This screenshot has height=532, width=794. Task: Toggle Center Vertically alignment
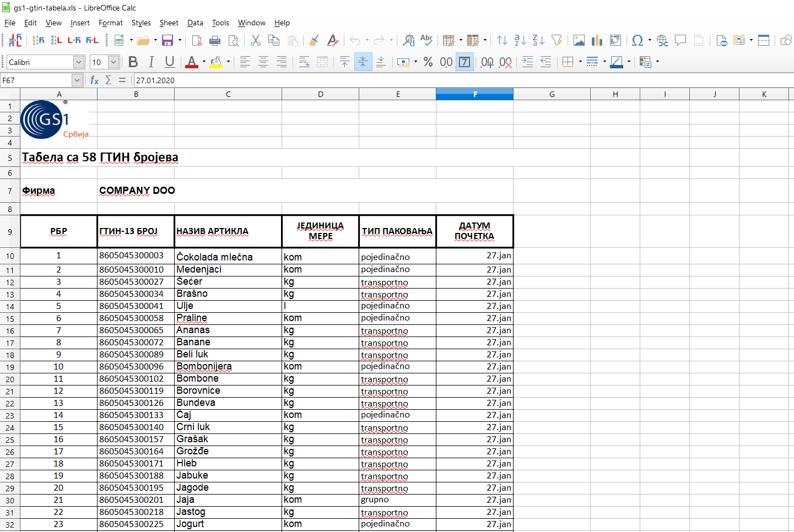point(363,62)
